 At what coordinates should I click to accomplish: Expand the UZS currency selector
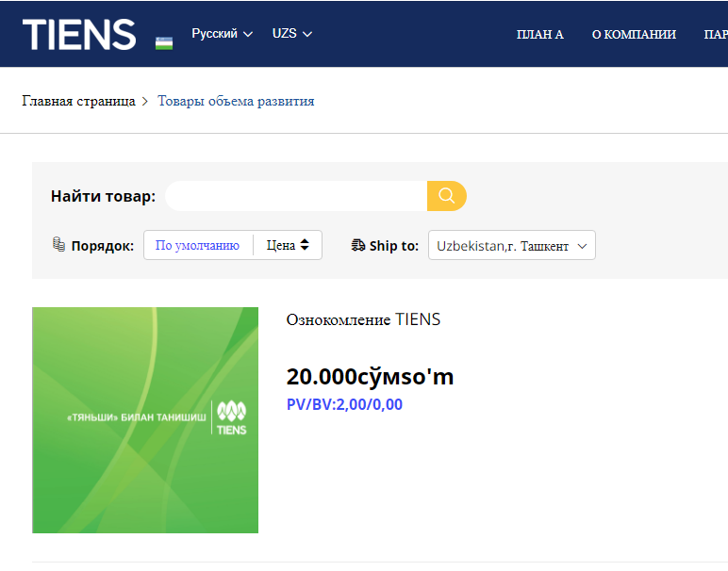[291, 34]
